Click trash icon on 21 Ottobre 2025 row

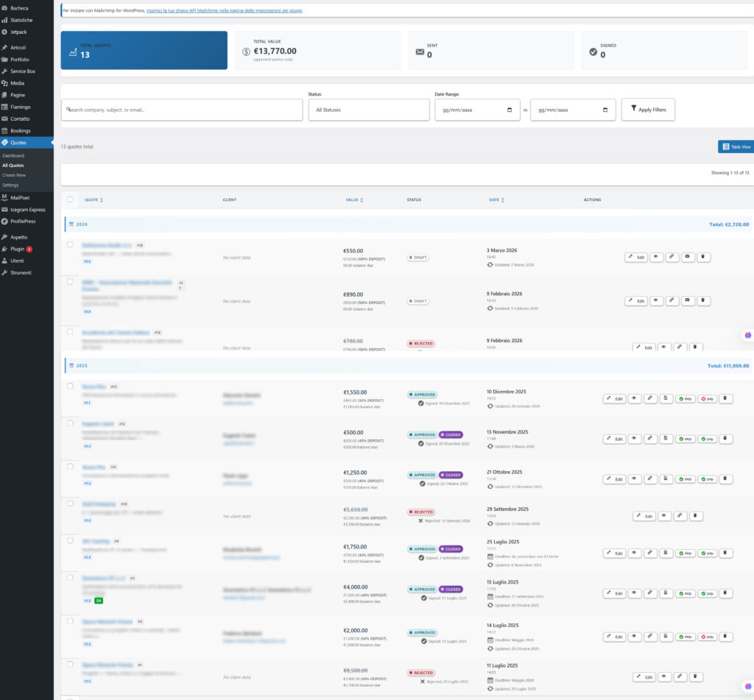(x=725, y=479)
